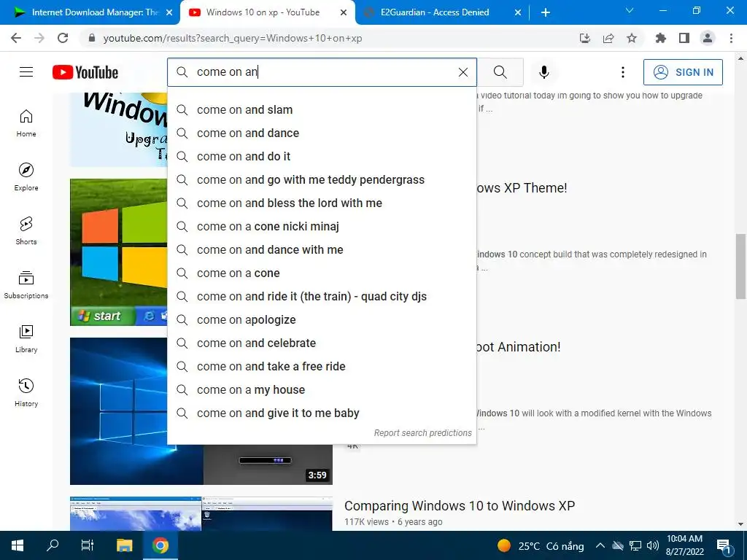Click the magnifier search submit button

tap(500, 72)
